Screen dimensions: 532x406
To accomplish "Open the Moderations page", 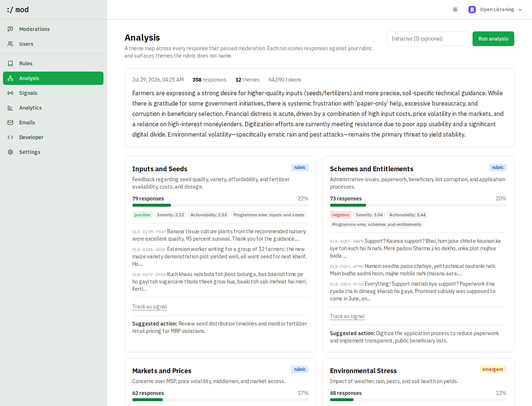I will 53,29.
